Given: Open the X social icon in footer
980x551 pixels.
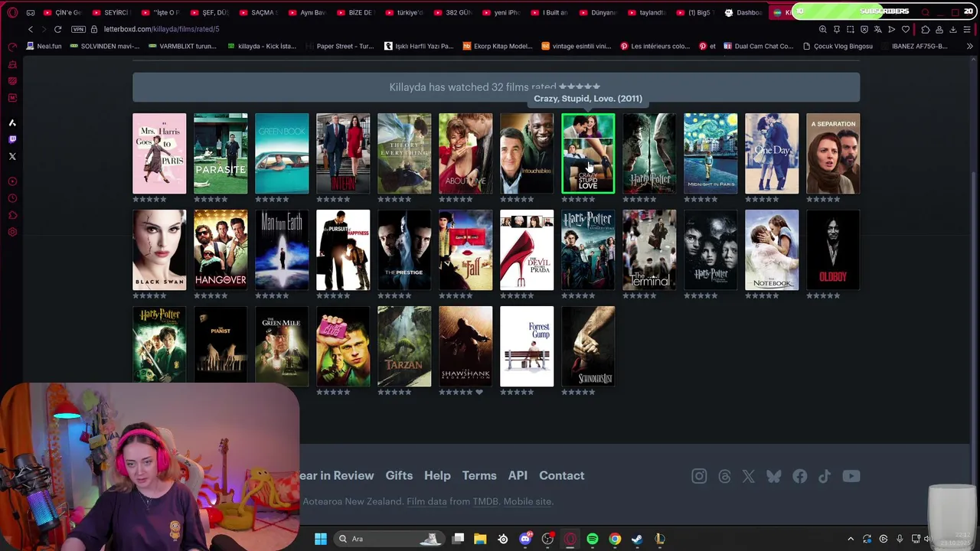Looking at the screenshot, I should (749, 476).
